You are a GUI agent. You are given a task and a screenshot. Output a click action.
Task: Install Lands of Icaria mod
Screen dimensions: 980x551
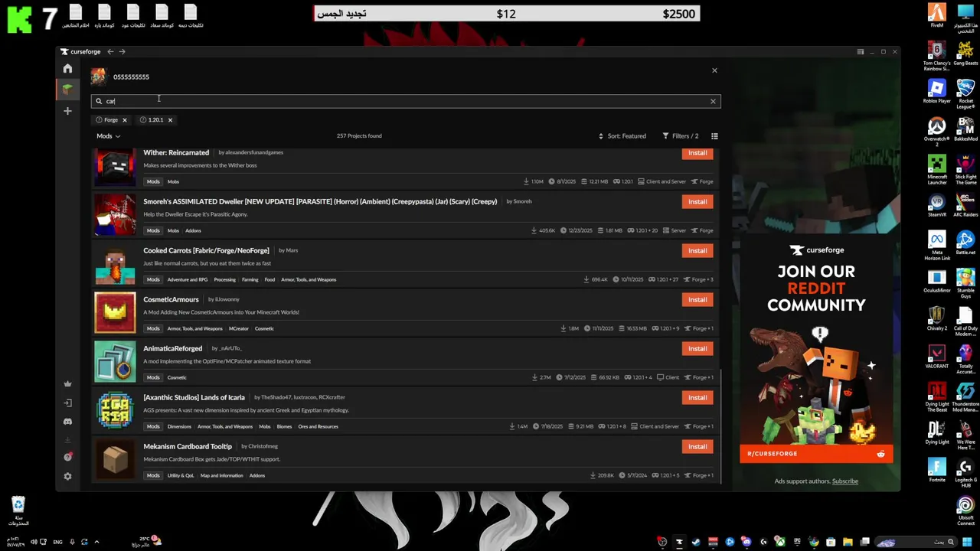pos(697,398)
